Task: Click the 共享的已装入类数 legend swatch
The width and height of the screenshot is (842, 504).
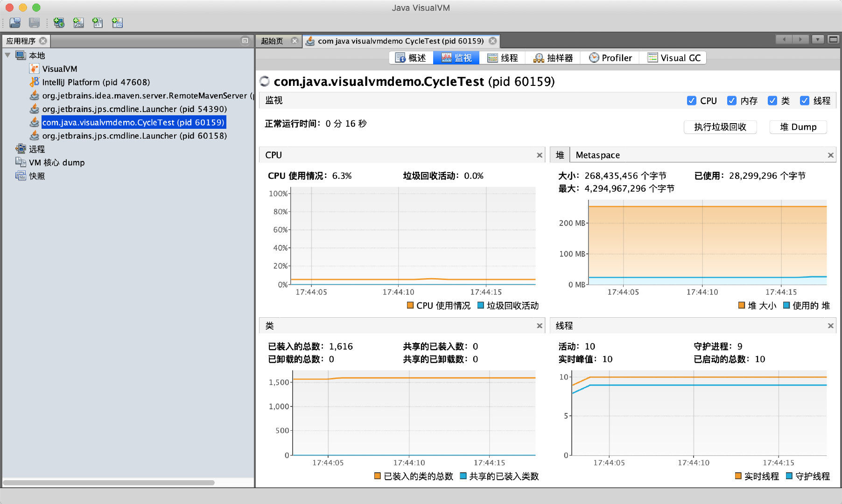Action: tap(463, 476)
